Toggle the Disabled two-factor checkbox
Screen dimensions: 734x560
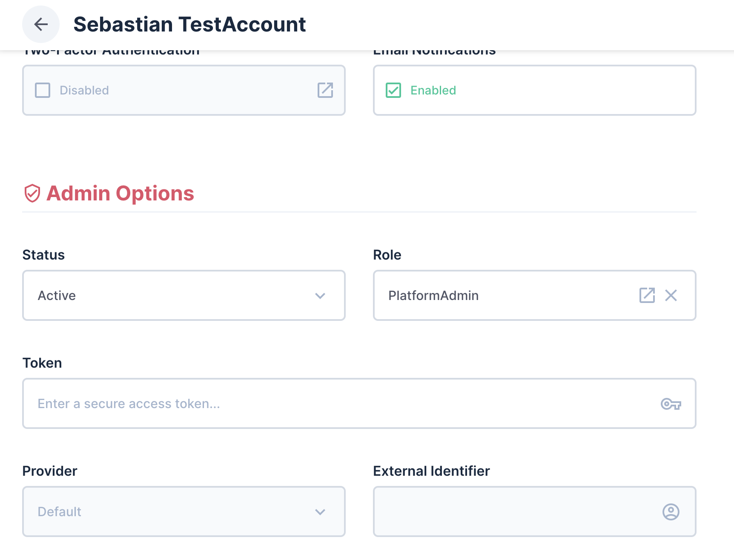43,90
